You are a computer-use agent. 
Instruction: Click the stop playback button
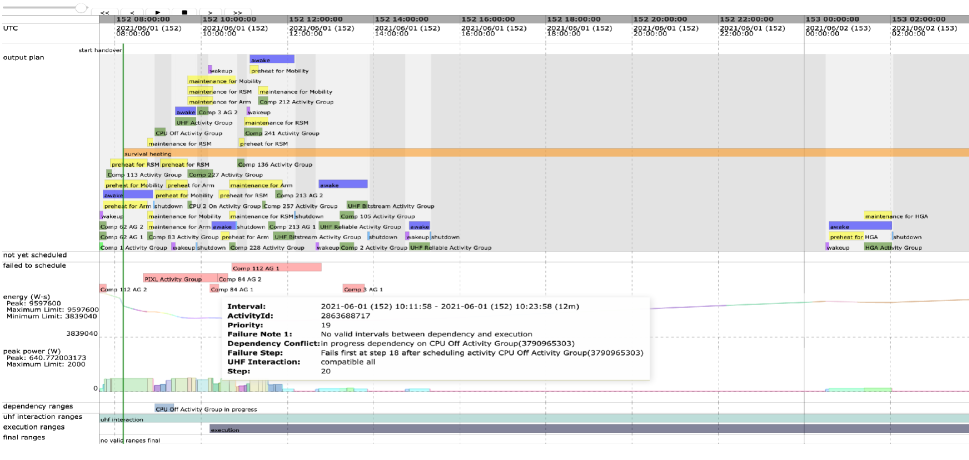(183, 12)
